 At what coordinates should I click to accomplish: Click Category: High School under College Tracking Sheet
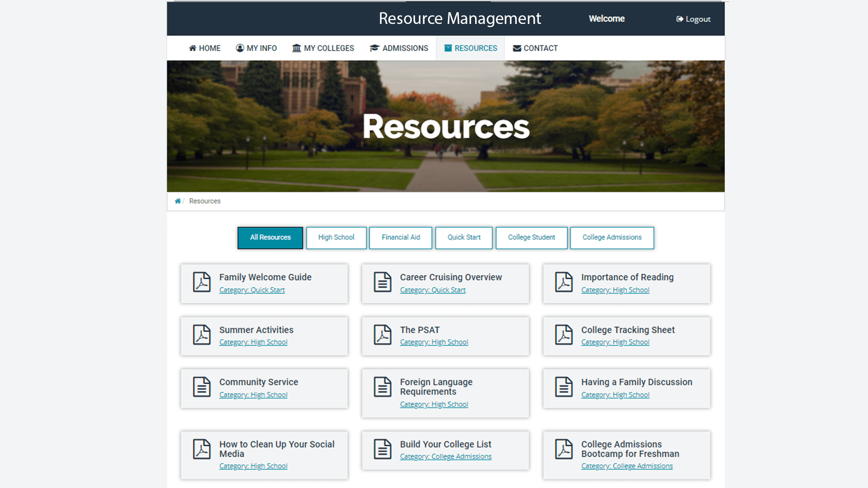[615, 343]
